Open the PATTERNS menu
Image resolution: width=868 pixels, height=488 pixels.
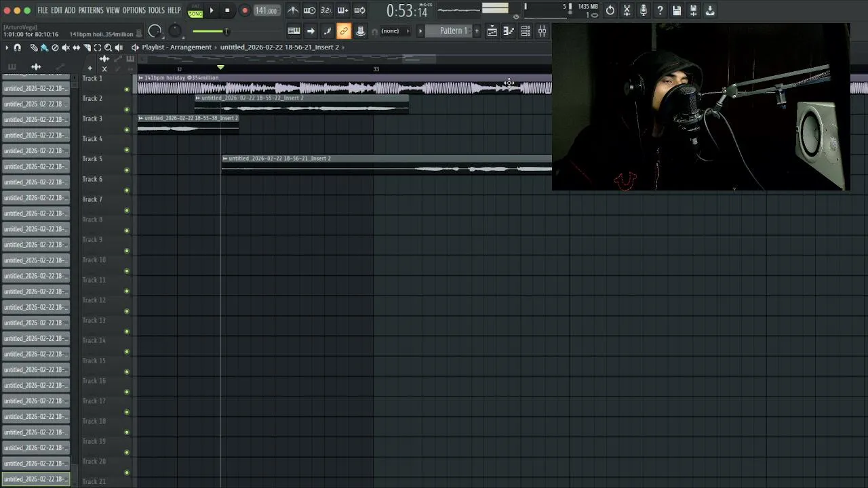point(91,10)
